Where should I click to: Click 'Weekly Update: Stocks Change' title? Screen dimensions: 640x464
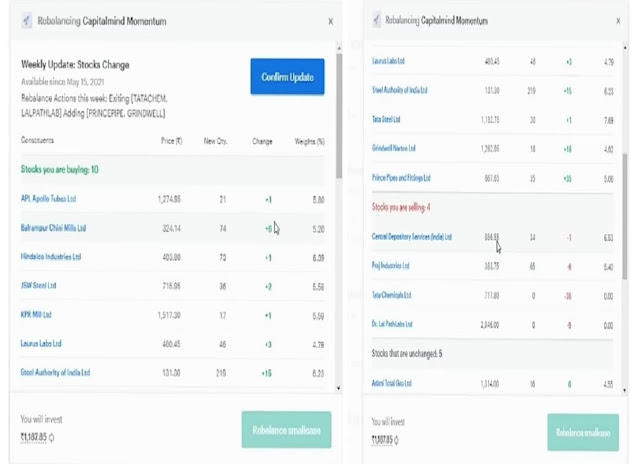click(75, 64)
